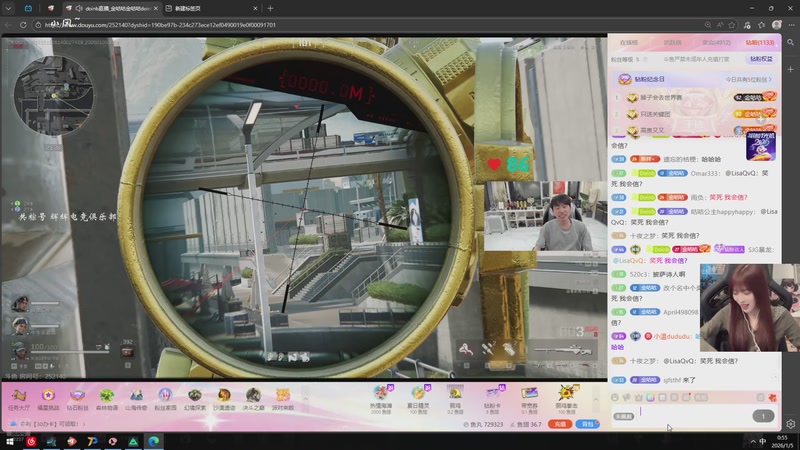The image size is (800, 450).
Task: Click the floating girl streamer video thumbnail
Action: (749, 308)
